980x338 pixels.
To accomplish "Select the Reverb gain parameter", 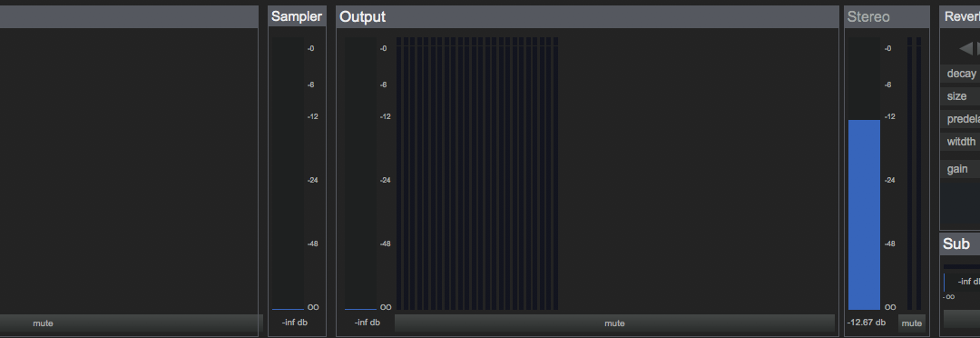I will [961, 169].
